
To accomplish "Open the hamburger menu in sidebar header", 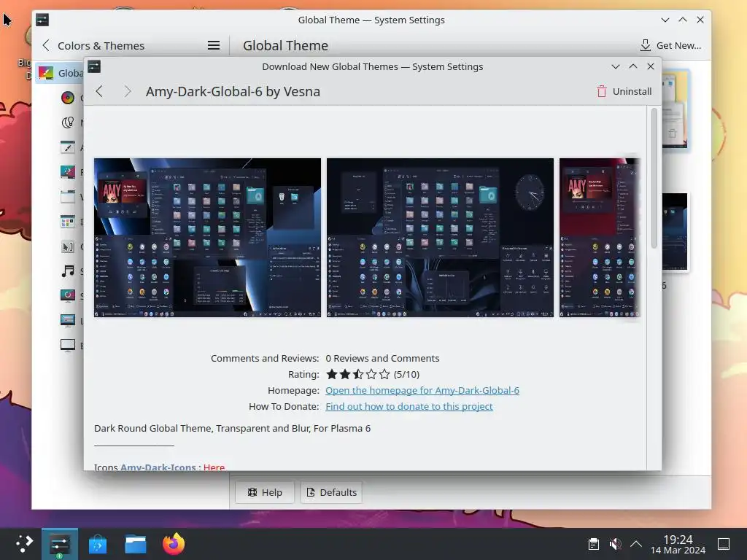I will (x=214, y=46).
